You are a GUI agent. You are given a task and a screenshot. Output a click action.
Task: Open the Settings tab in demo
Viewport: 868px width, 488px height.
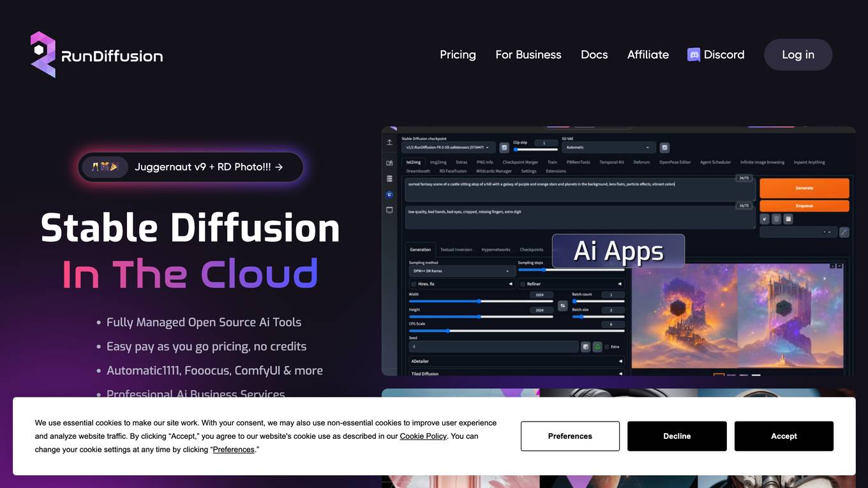point(529,171)
